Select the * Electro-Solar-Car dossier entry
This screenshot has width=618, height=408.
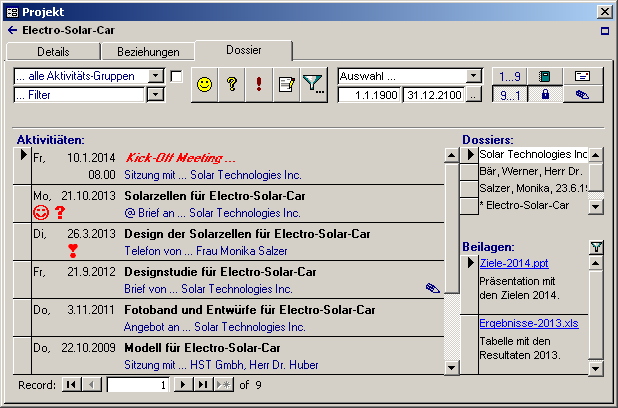[x=533, y=205]
